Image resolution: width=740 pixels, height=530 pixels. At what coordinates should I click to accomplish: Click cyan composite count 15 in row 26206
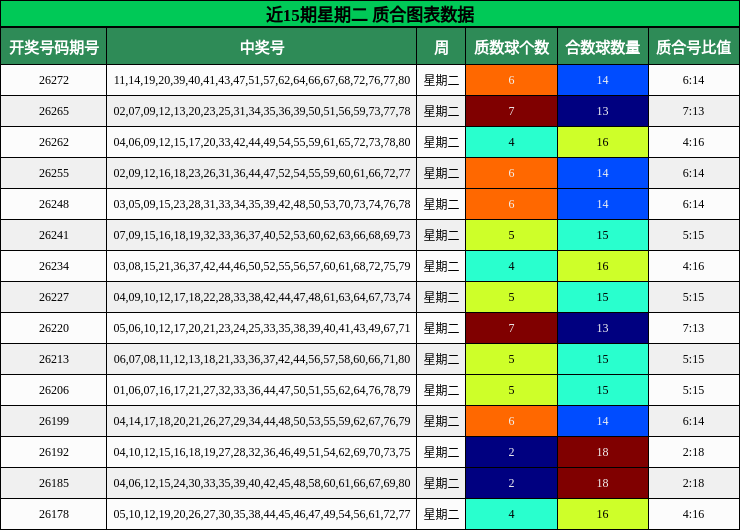click(x=603, y=390)
